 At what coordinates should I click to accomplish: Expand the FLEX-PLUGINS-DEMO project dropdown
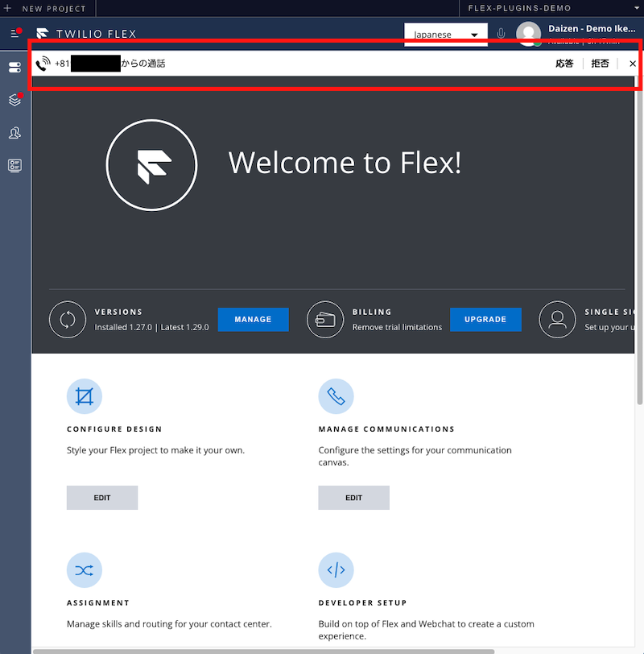coord(637,8)
